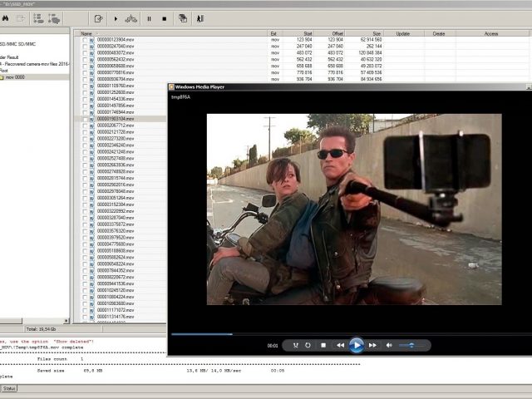532x399 pixels.
Task: Sort the file list by the Ext column
Action: [x=274, y=33]
